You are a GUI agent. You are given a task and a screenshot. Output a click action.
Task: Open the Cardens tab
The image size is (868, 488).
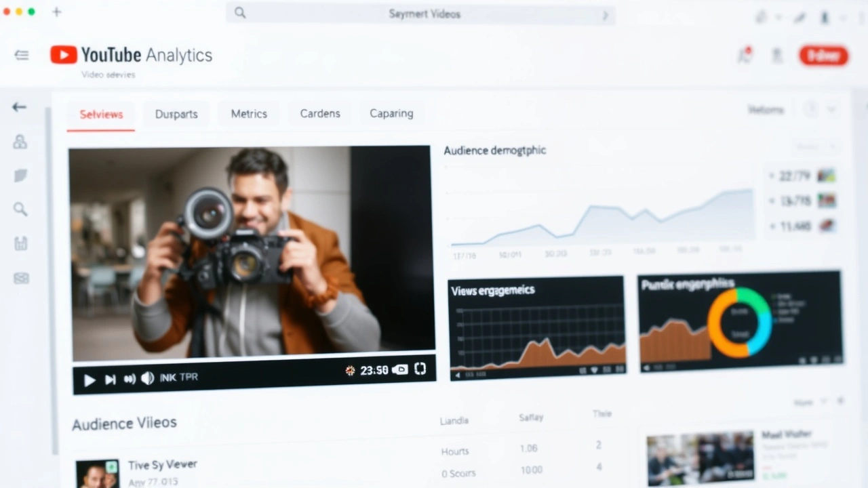click(x=319, y=113)
